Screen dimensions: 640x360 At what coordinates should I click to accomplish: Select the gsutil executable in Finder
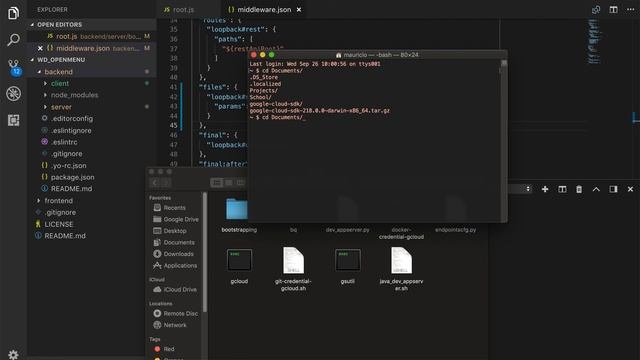[x=347, y=266]
